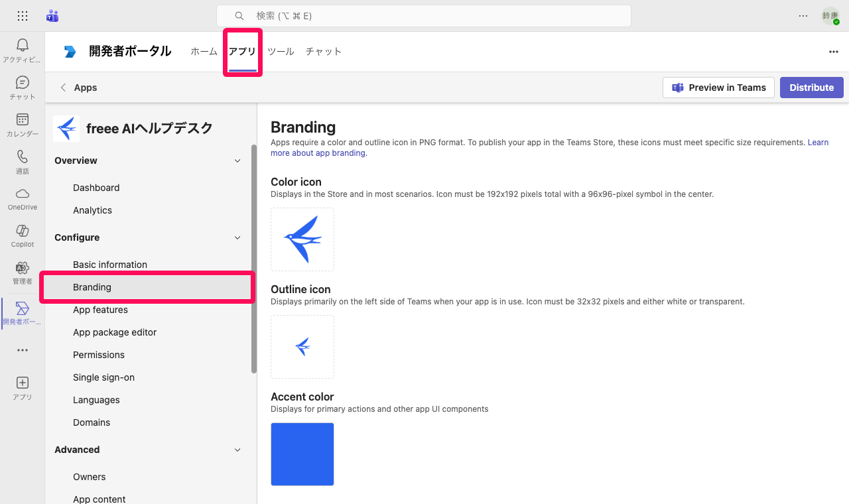
Task: Open App features in sidebar
Action: point(100,310)
